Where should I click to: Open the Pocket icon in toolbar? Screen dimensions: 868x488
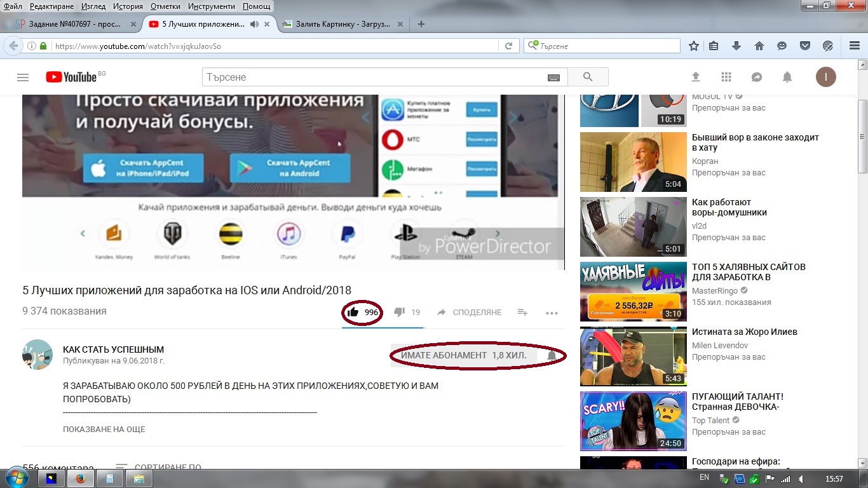(804, 46)
